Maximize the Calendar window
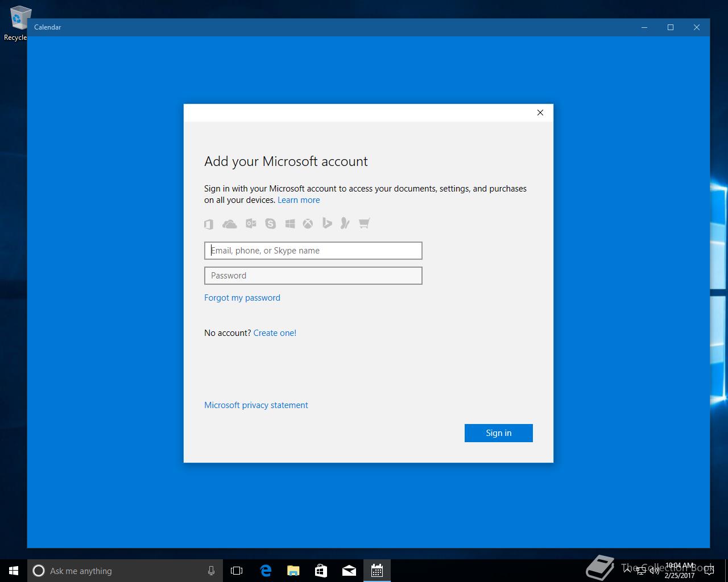Viewport: 728px width, 582px height. (671, 27)
